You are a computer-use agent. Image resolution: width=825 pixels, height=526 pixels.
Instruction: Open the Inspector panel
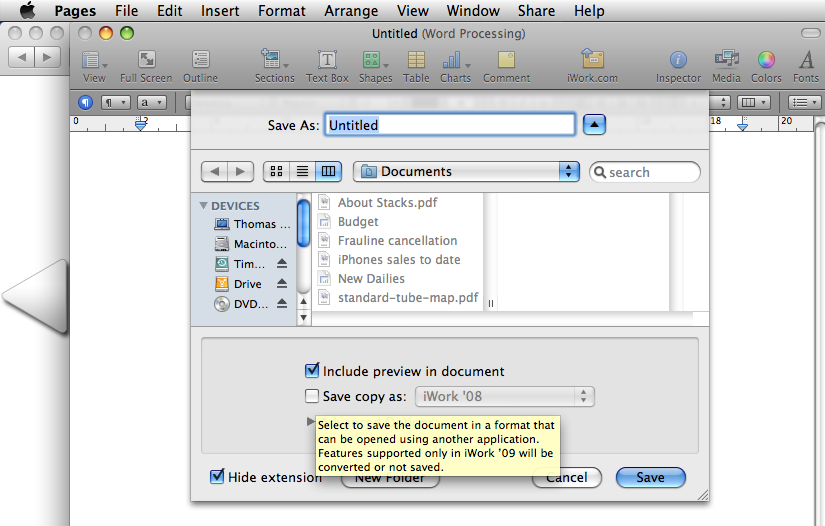[678, 67]
